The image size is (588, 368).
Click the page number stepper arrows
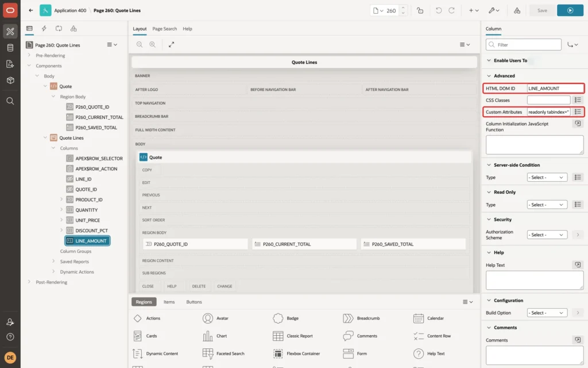(403, 10)
